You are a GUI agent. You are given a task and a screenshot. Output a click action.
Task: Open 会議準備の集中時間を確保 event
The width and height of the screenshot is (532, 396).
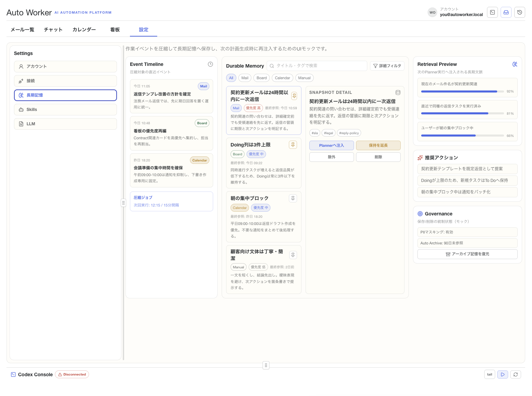coord(172,170)
